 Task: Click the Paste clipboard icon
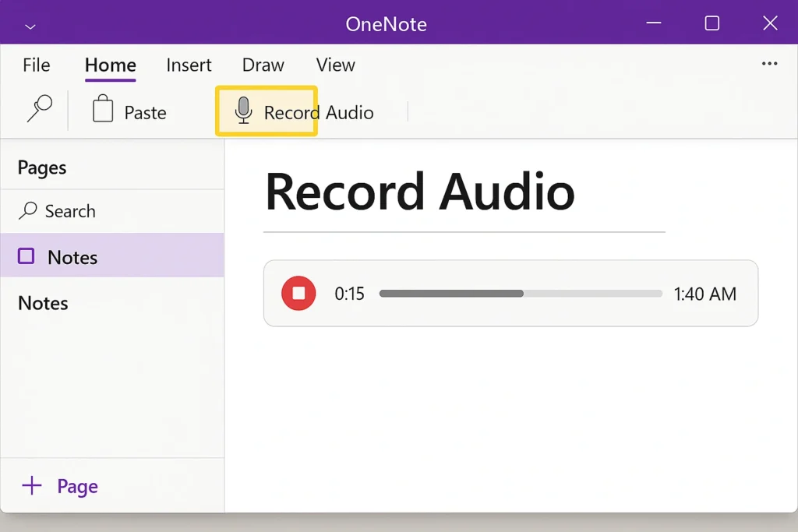pyautogui.click(x=103, y=111)
